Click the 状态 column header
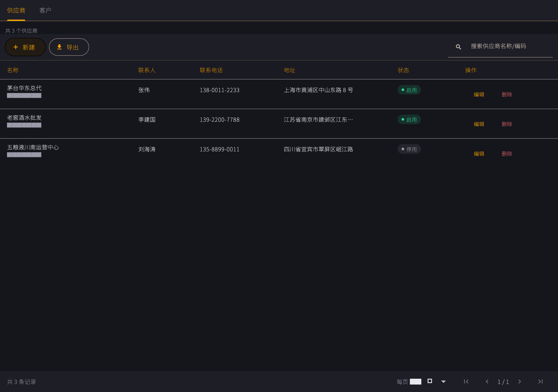Image resolution: width=558 pixels, height=392 pixels. (x=403, y=70)
